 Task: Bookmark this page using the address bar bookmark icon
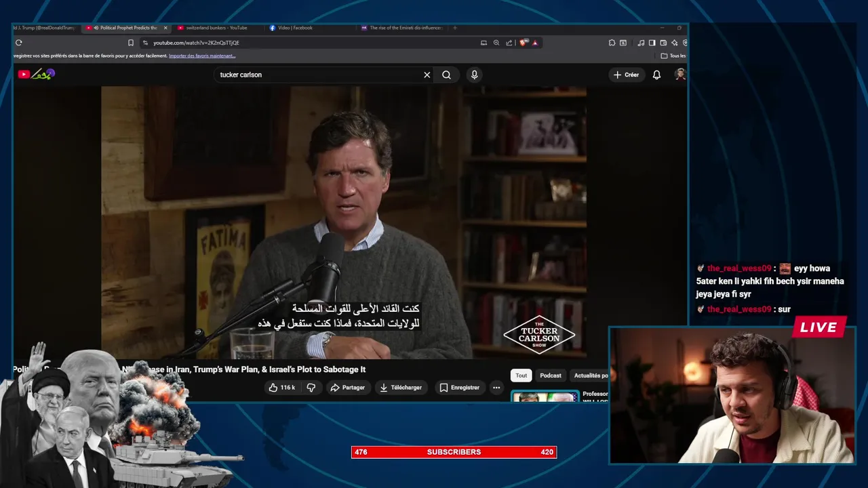click(131, 43)
